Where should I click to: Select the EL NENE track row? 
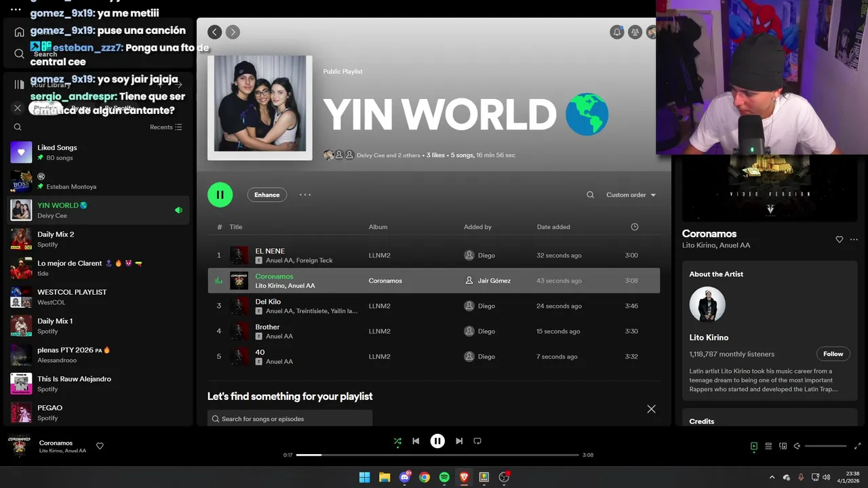point(434,256)
